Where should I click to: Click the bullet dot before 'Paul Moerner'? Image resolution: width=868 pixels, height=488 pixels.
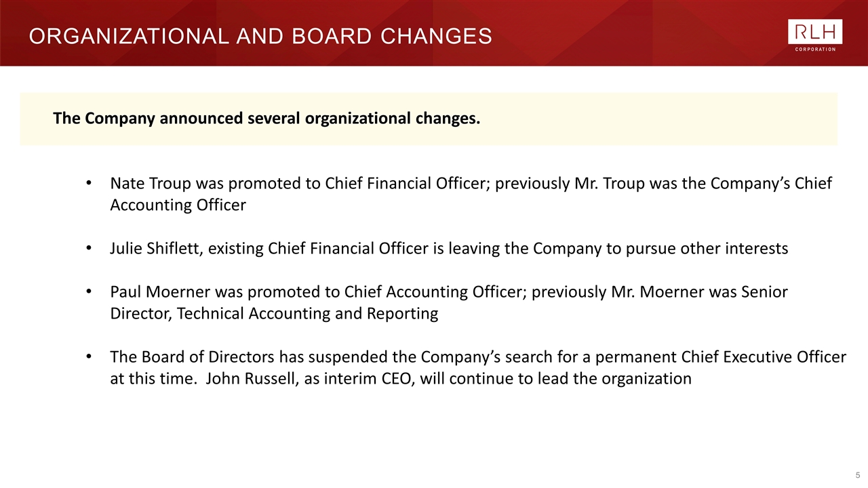point(90,293)
